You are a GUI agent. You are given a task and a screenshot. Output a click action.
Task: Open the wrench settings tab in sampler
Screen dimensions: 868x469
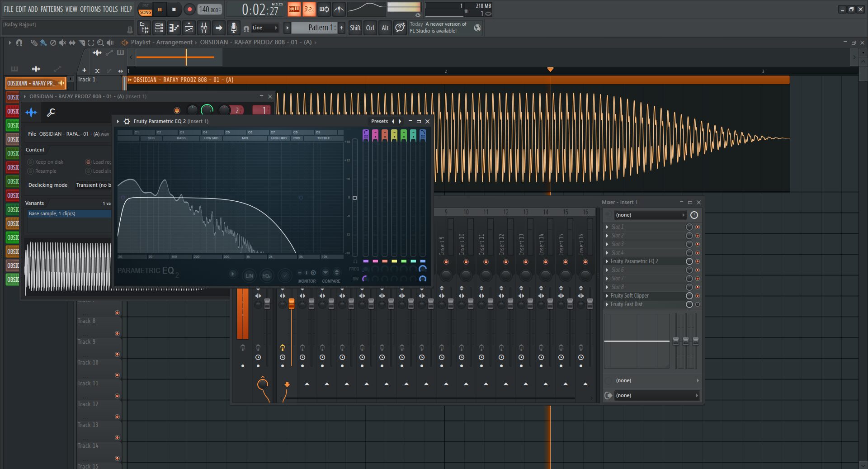pyautogui.click(x=51, y=112)
